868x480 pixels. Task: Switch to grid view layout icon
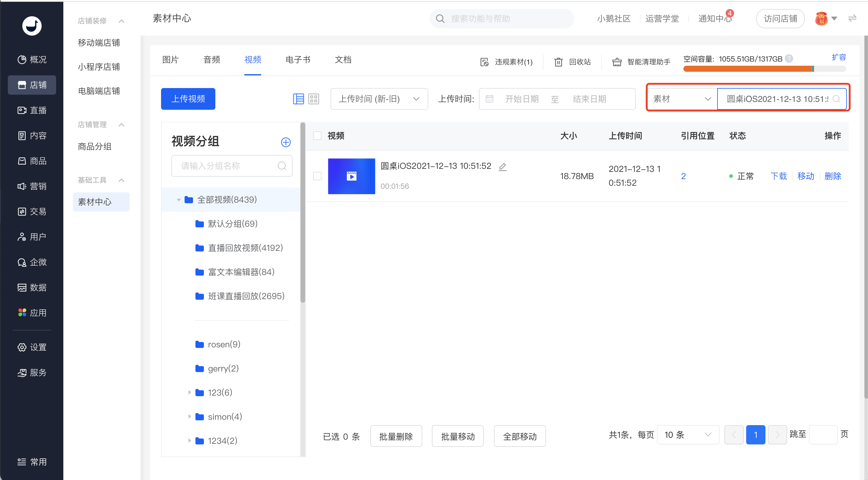313,99
